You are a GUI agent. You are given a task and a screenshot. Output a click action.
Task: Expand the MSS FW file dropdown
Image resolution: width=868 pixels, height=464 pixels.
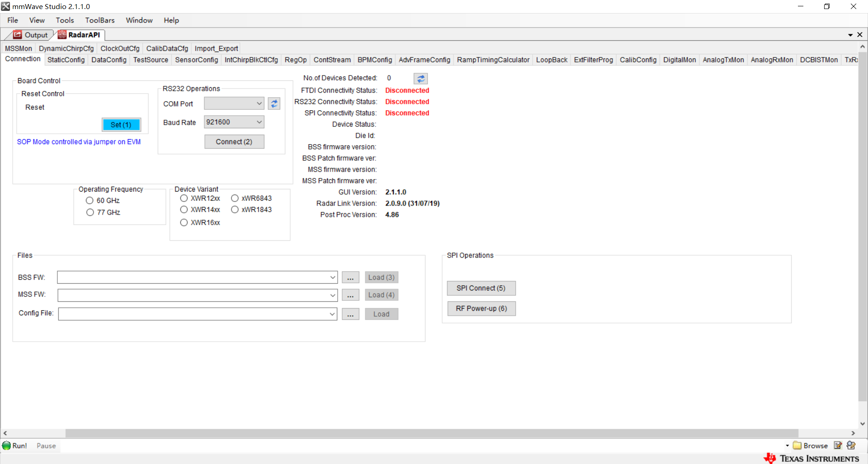click(x=333, y=295)
